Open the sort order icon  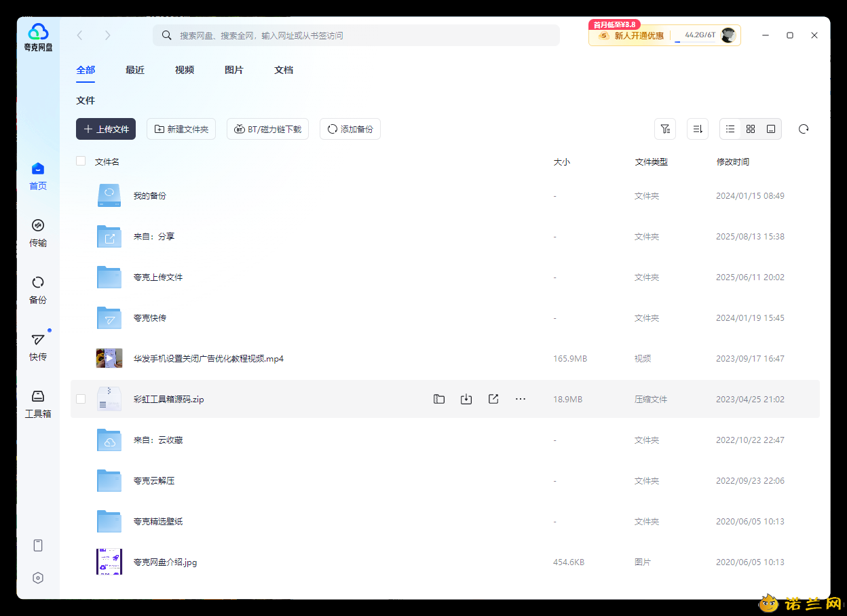[x=698, y=129]
